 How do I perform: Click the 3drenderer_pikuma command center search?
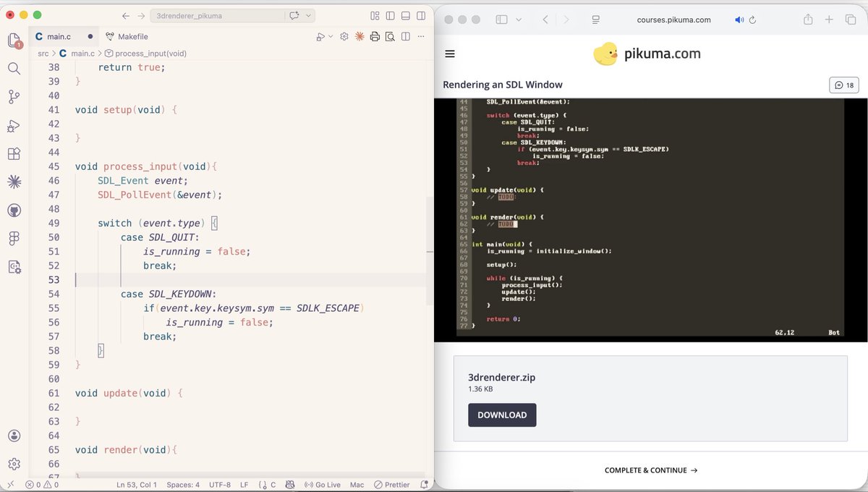point(217,15)
